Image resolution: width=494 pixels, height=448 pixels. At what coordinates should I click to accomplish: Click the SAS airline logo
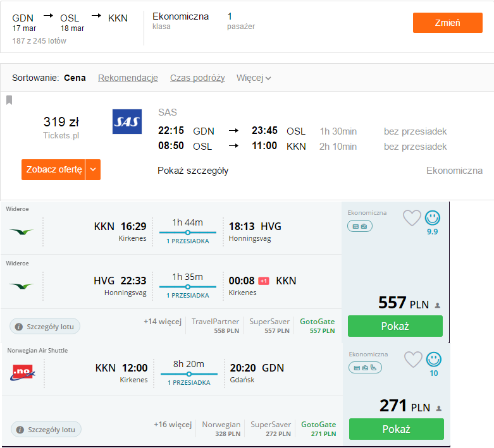pyautogui.click(x=127, y=121)
